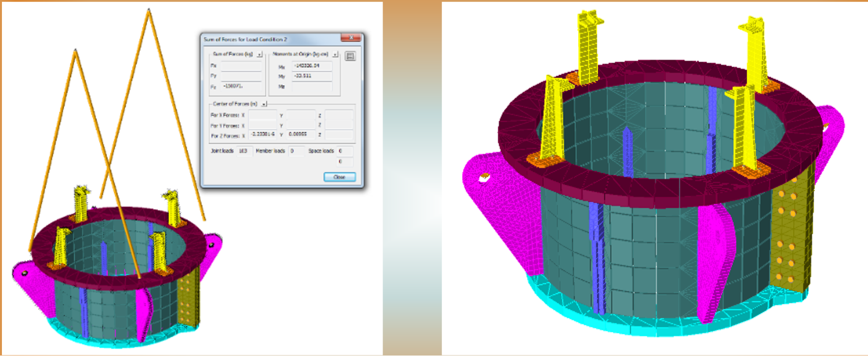The image size is (868, 356).
Task: Open the Moments at Origin units dropdown
Action: click(335, 55)
